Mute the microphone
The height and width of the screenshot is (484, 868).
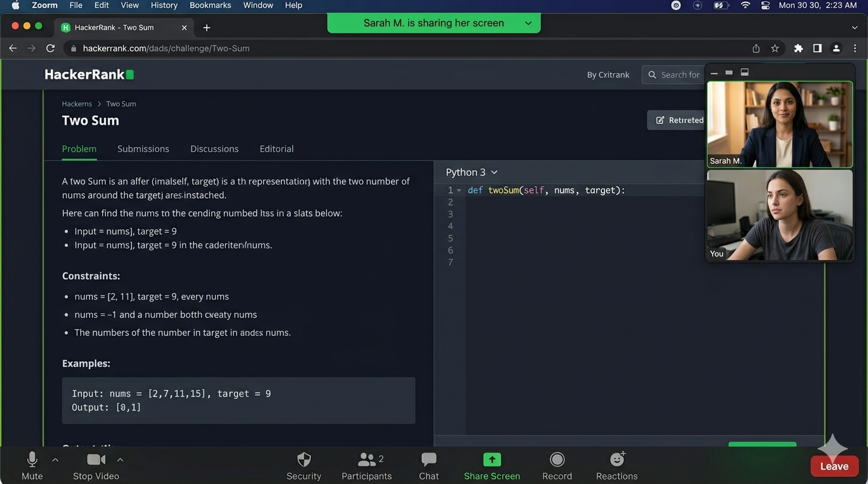click(32, 466)
